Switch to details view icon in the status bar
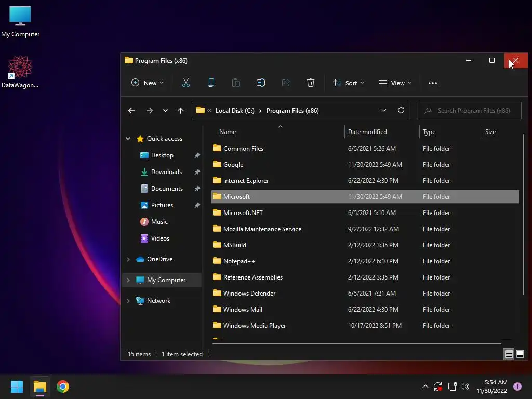 coord(509,354)
